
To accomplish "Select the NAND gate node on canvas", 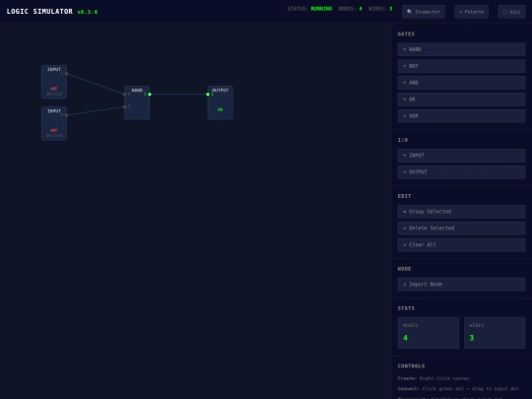I will [137, 102].
